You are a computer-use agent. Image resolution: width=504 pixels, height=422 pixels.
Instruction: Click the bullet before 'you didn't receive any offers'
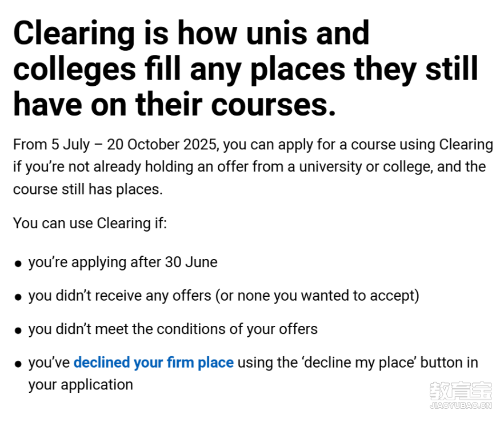click(x=18, y=297)
